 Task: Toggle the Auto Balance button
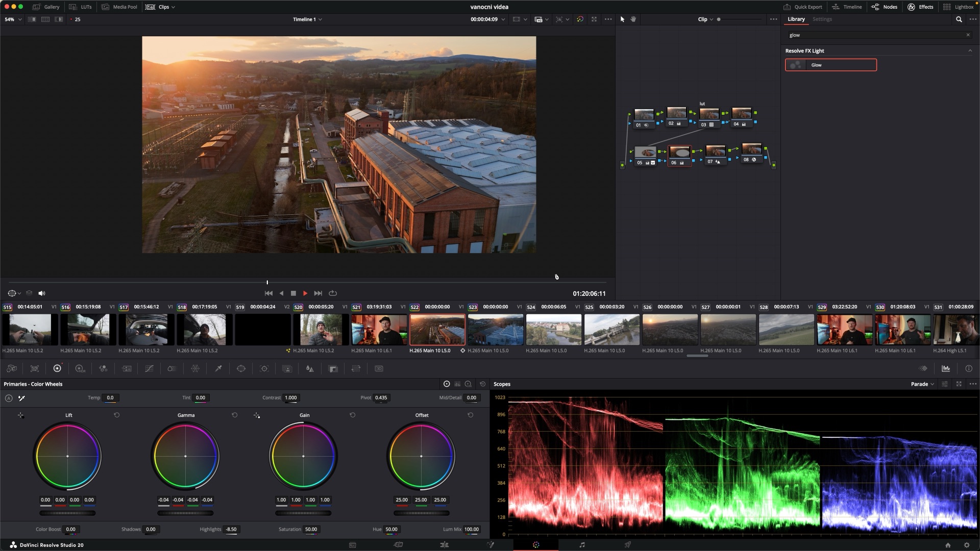(9, 398)
